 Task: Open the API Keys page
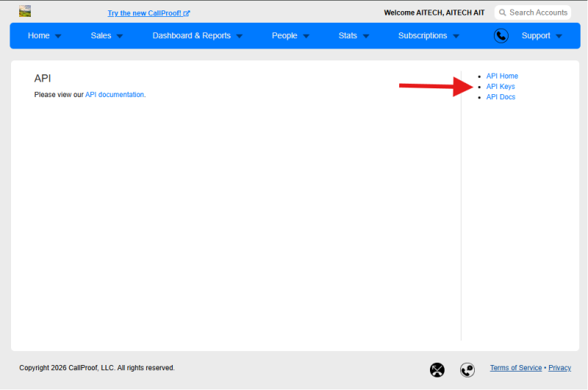tap(501, 86)
